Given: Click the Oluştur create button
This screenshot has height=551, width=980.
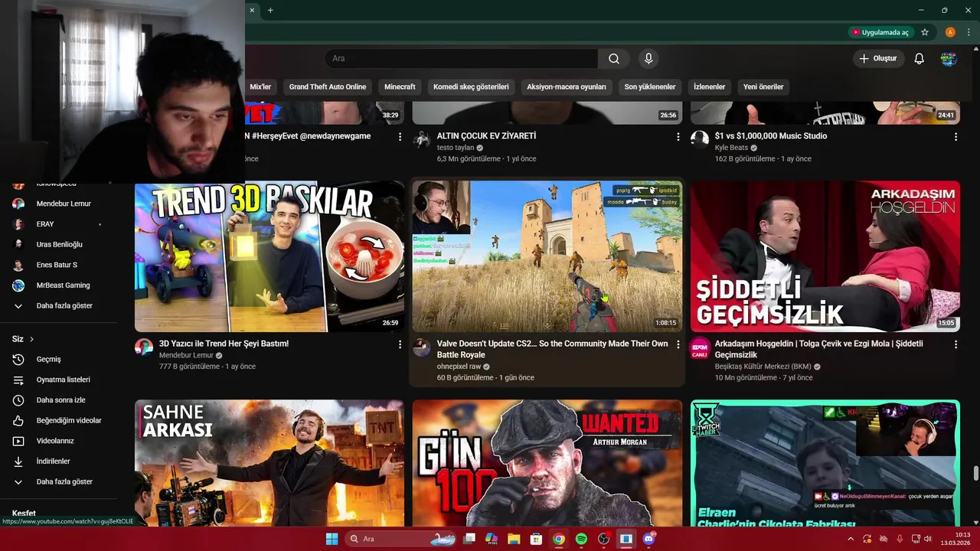Looking at the screenshot, I should [878, 59].
